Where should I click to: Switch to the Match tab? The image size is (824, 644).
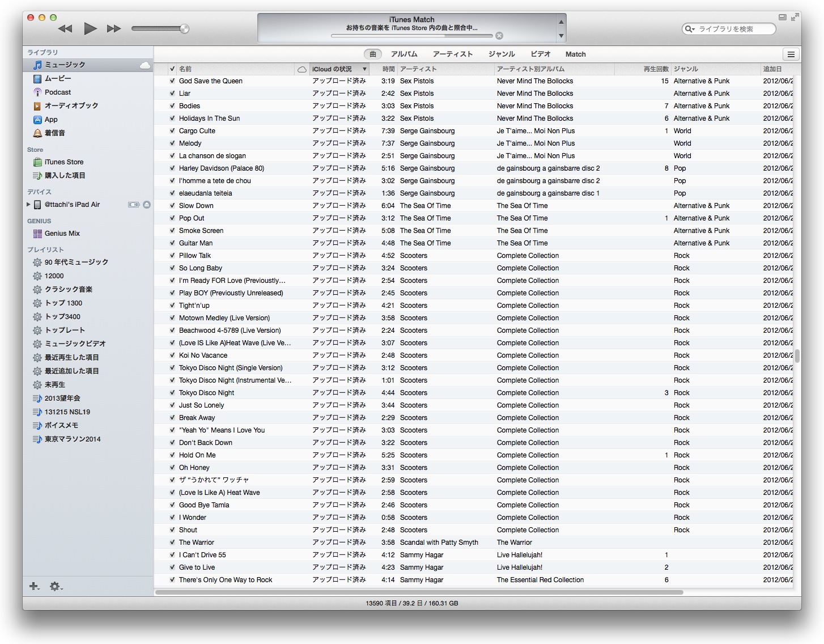click(575, 54)
